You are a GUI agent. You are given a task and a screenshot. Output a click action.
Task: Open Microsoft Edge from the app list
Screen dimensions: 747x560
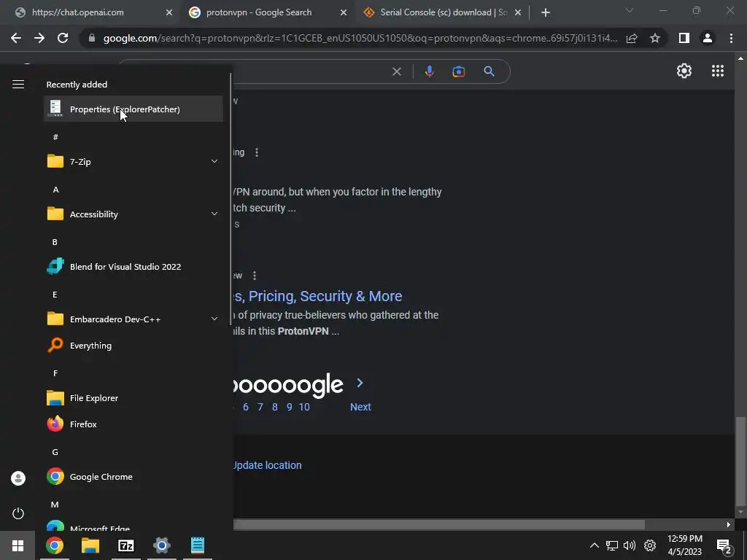pyautogui.click(x=133, y=526)
